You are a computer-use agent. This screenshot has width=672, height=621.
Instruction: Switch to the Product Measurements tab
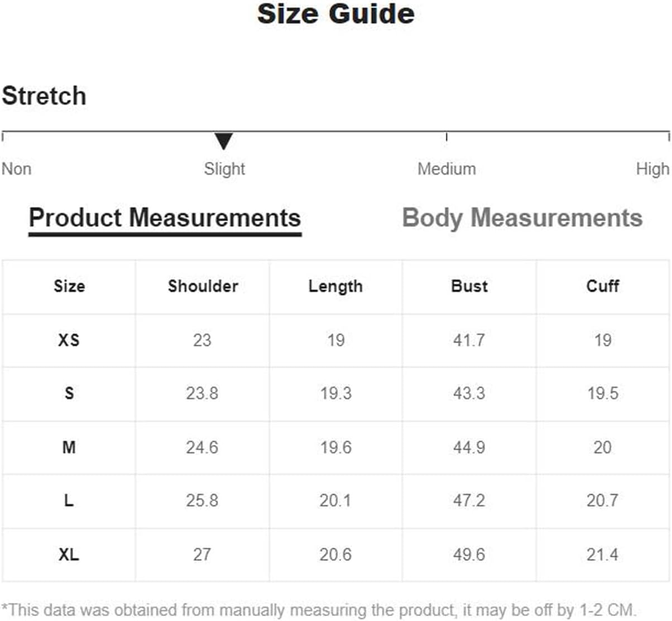pos(165,218)
